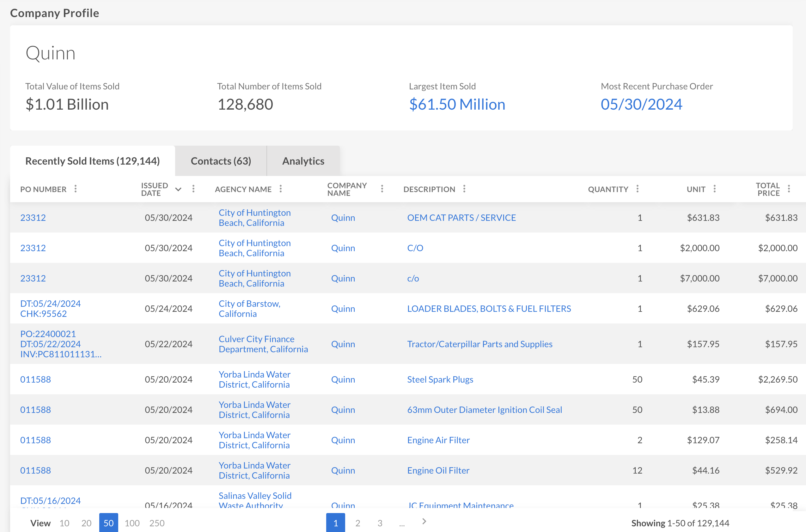
Task: Open Total Price column kebab menu
Action: [x=789, y=189]
